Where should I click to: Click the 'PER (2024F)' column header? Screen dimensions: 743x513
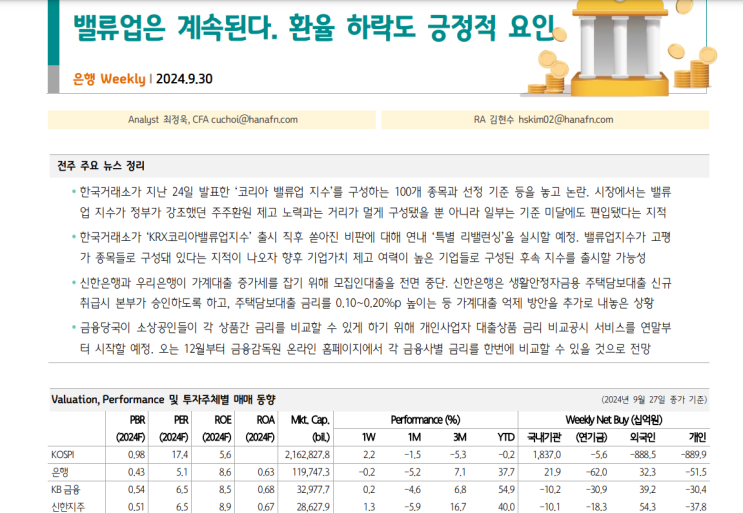point(174,429)
